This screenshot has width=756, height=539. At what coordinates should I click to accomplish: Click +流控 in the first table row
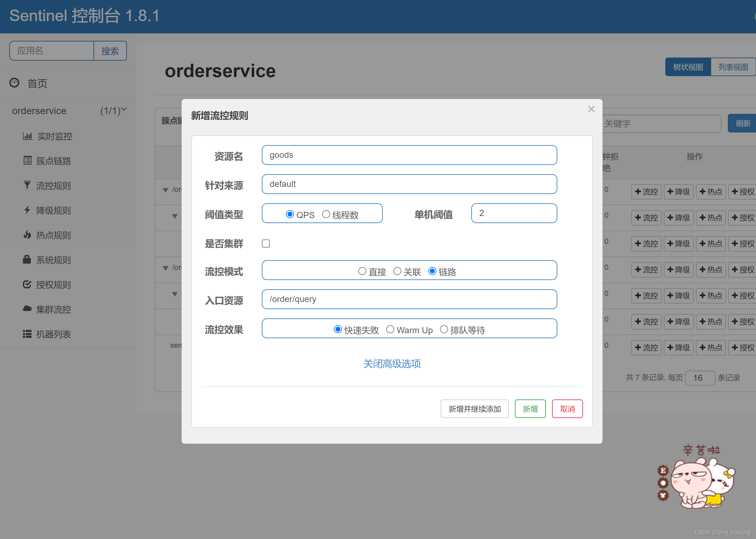coord(646,192)
